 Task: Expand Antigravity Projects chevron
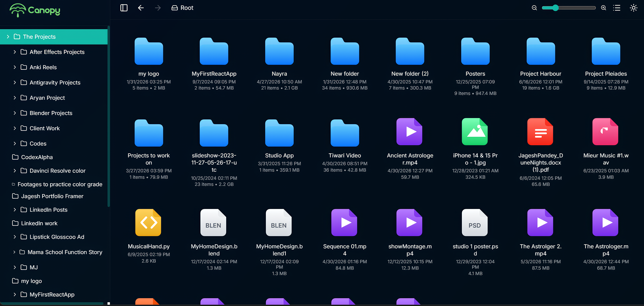click(x=15, y=82)
